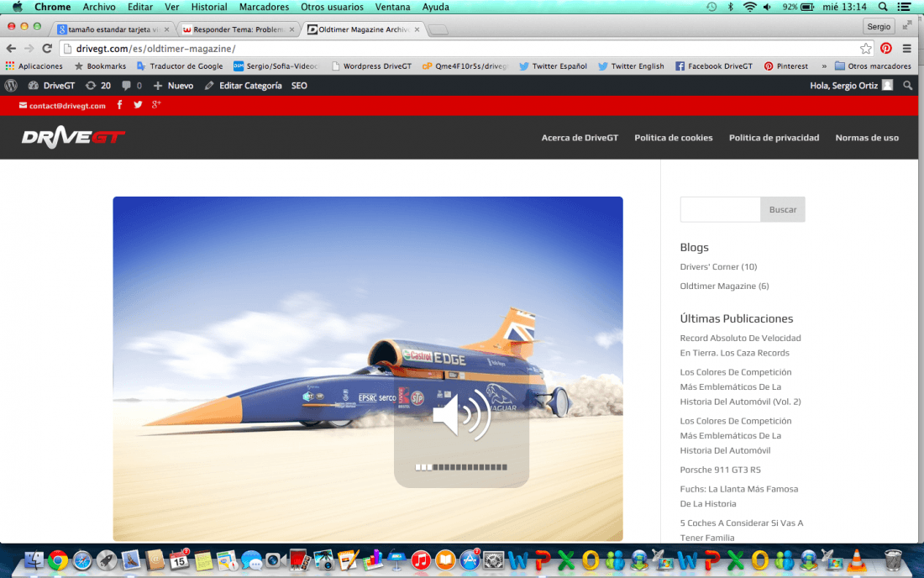Open the Otros marcadores folder
Viewport: 924px width, 578px height.
tap(873, 66)
